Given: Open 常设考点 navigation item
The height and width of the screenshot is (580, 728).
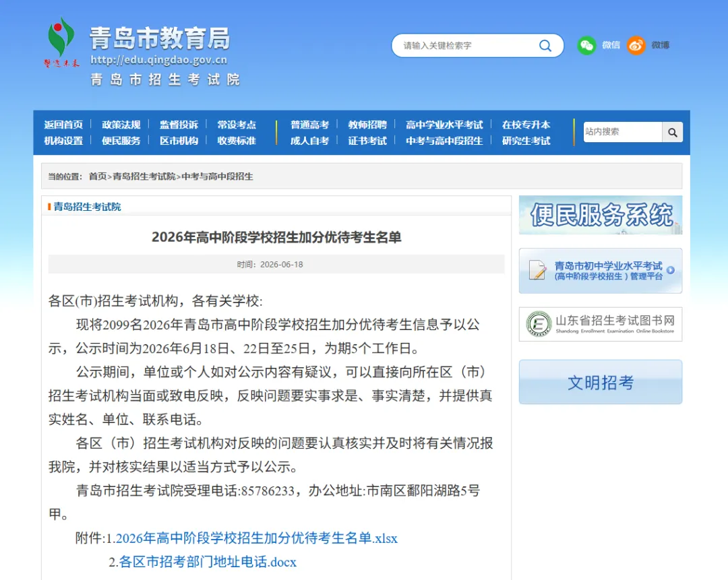Looking at the screenshot, I should point(237,125).
